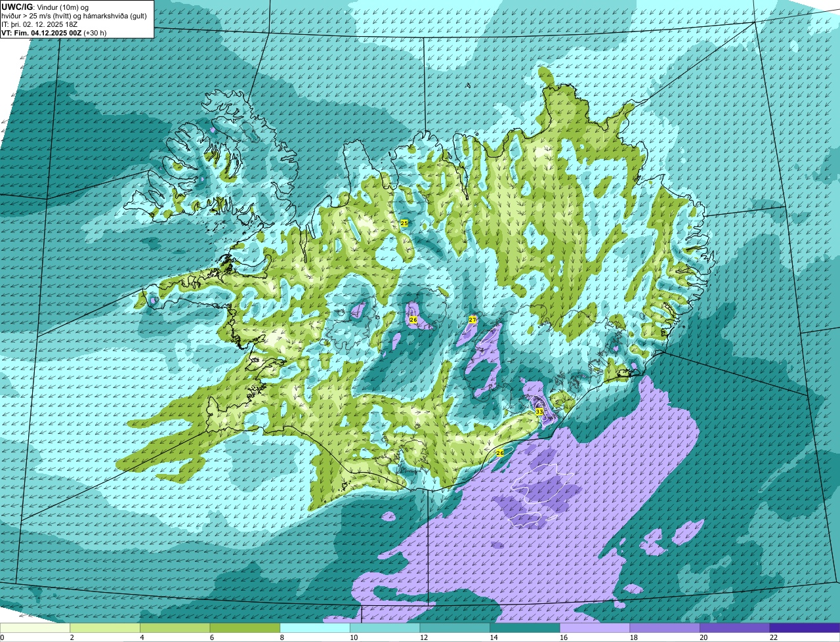Select the yellow 26 label beside the 27 label

(413, 320)
